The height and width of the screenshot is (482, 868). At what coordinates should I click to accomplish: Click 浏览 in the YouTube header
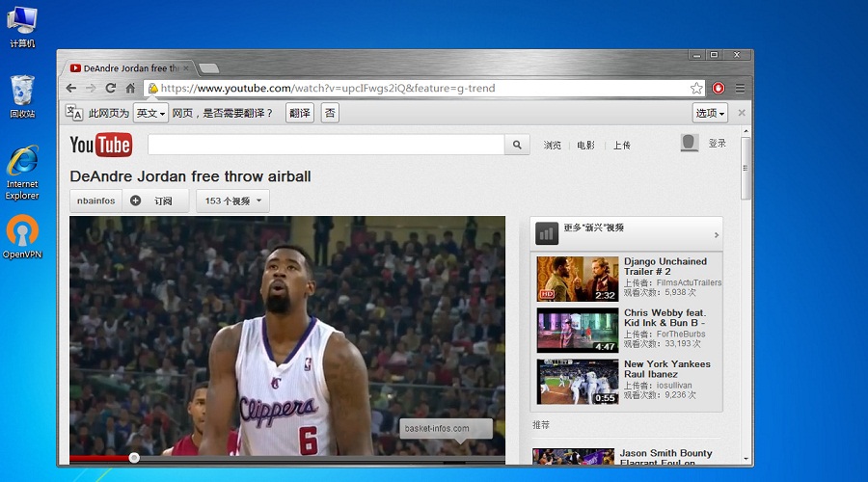pos(552,145)
